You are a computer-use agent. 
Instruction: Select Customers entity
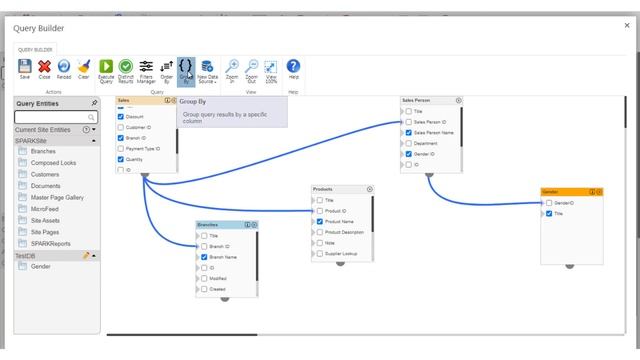pyautogui.click(x=44, y=174)
